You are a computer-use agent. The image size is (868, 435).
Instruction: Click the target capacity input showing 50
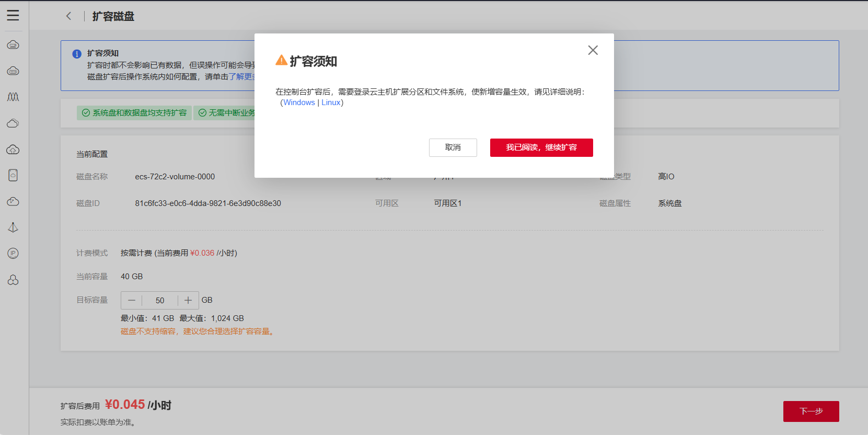(x=160, y=300)
